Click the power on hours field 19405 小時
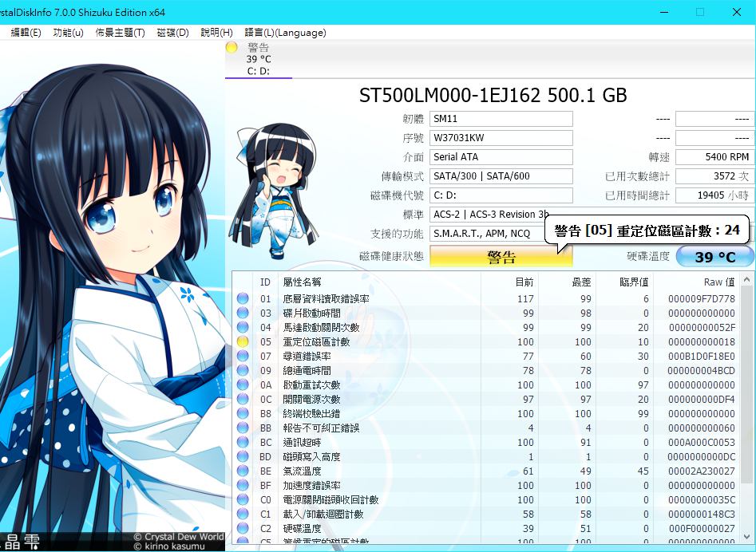This screenshot has width=756, height=552. 714,195
